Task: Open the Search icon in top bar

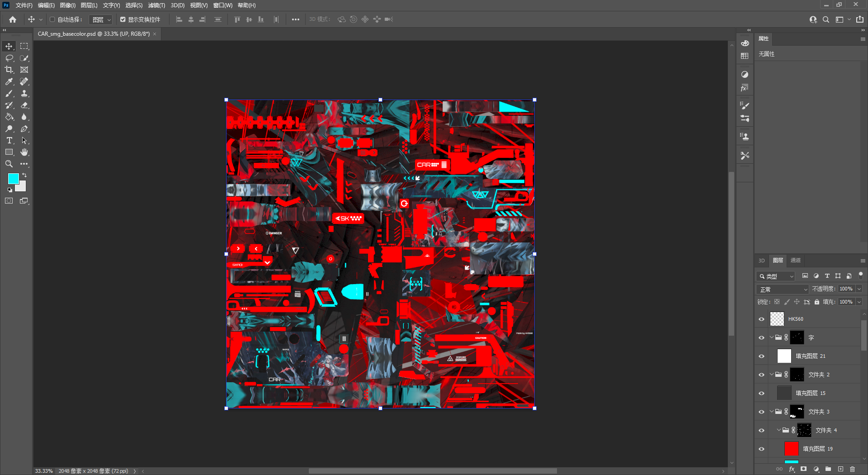Action: (x=826, y=19)
